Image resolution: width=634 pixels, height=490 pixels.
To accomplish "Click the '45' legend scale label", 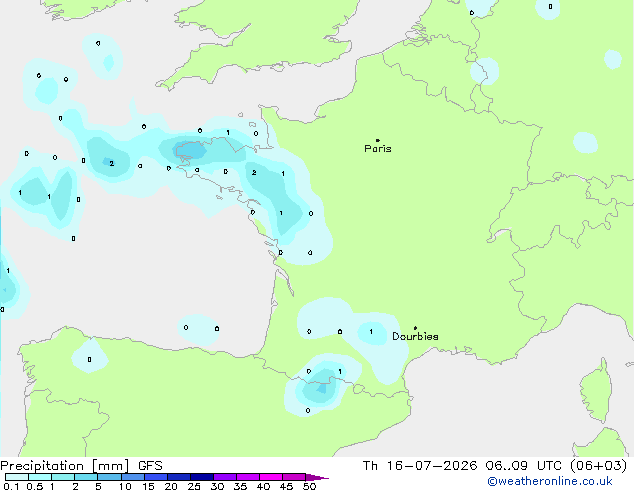I will point(286,486).
